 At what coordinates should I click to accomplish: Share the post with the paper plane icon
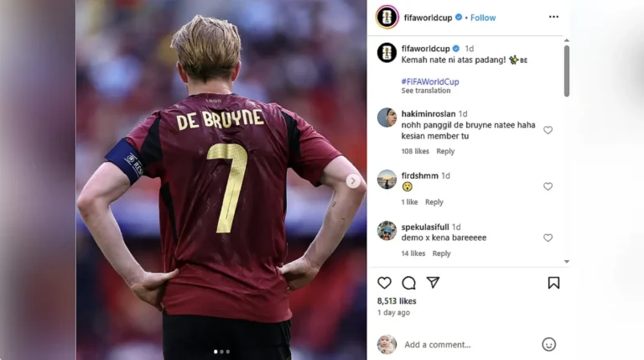tap(433, 282)
